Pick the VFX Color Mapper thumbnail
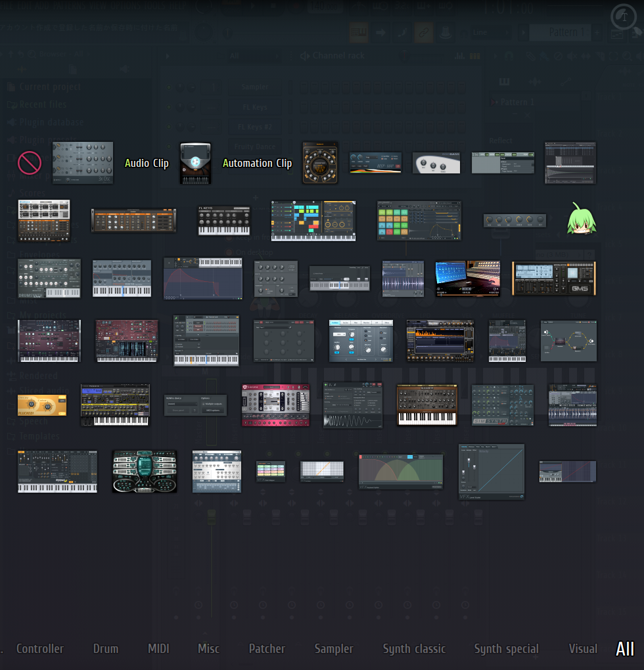 pos(271,472)
